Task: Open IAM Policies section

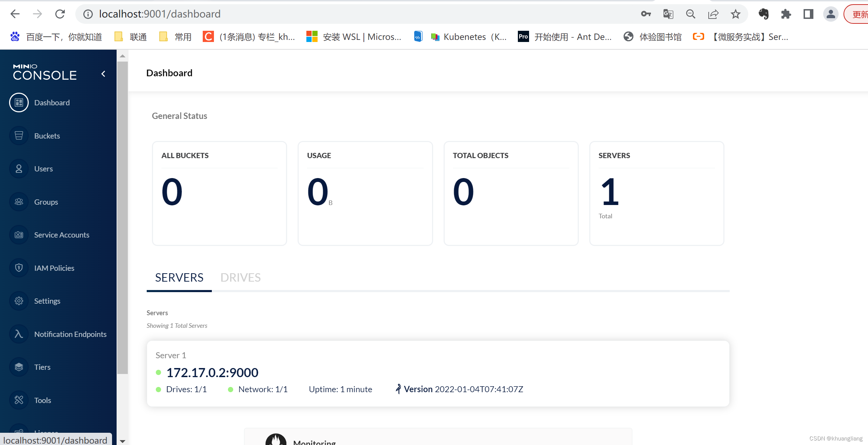Action: click(55, 267)
